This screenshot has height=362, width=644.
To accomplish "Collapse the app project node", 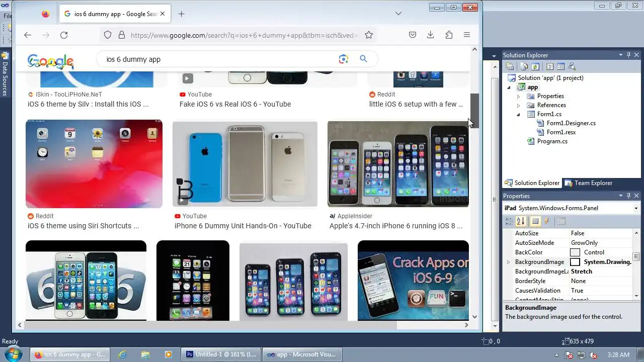I will [509, 87].
